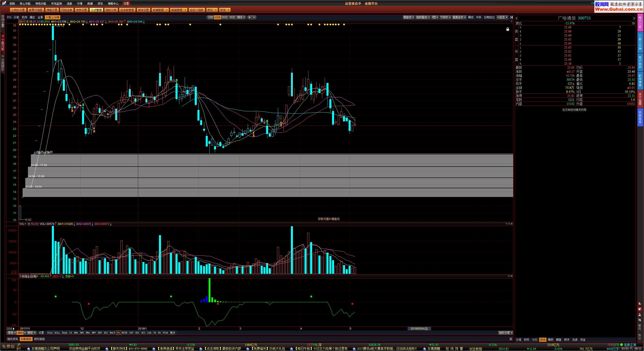Open the 自选 dropdown
The width and height of the screenshot is (644, 351).
pos(502,17)
